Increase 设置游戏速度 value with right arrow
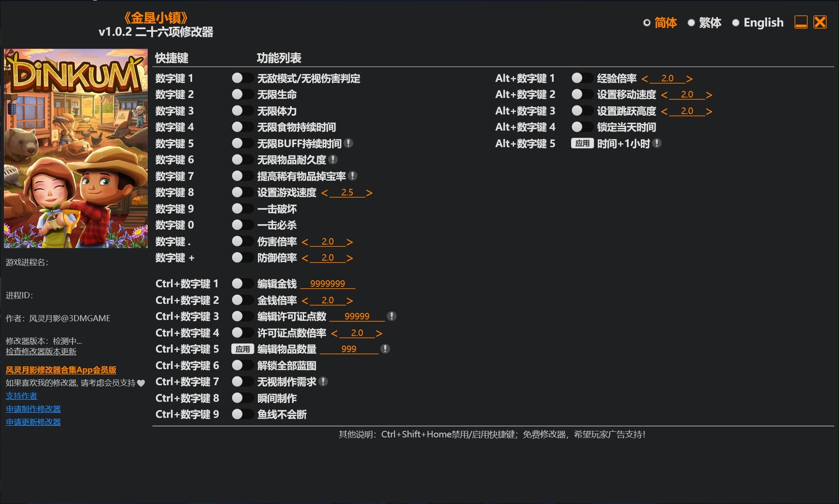 [369, 192]
